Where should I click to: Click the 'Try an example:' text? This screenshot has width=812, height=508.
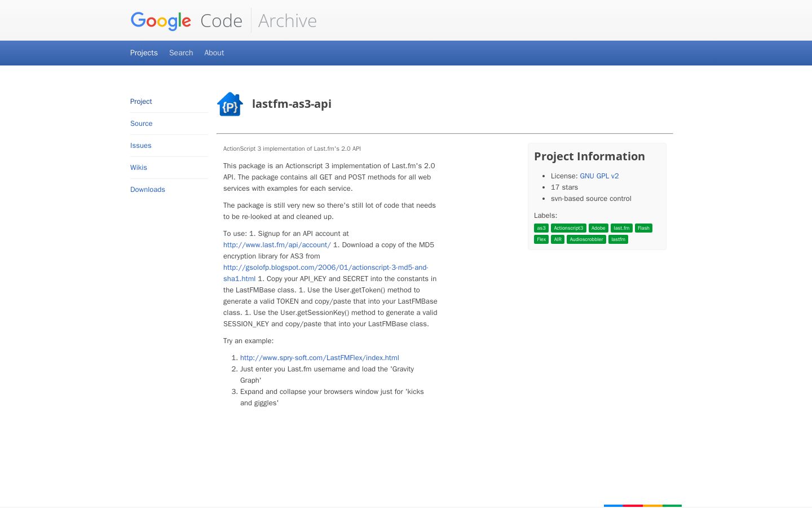248,341
